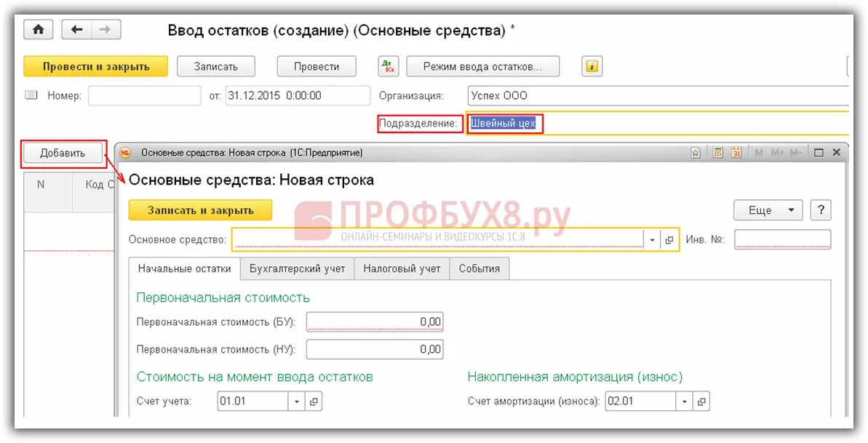
Task: Open the Еще menu
Action: [768, 210]
